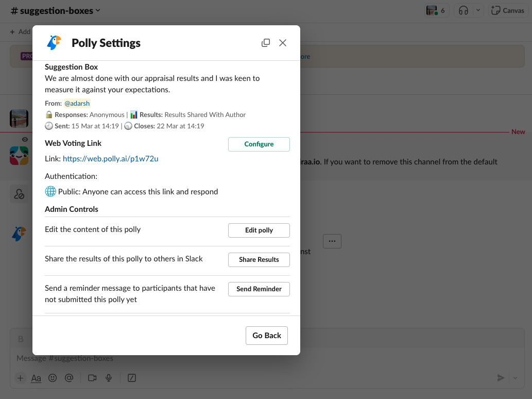Click 'Public: Anyone can access this link' text
The width and height of the screenshot is (532, 399).
coord(138,192)
